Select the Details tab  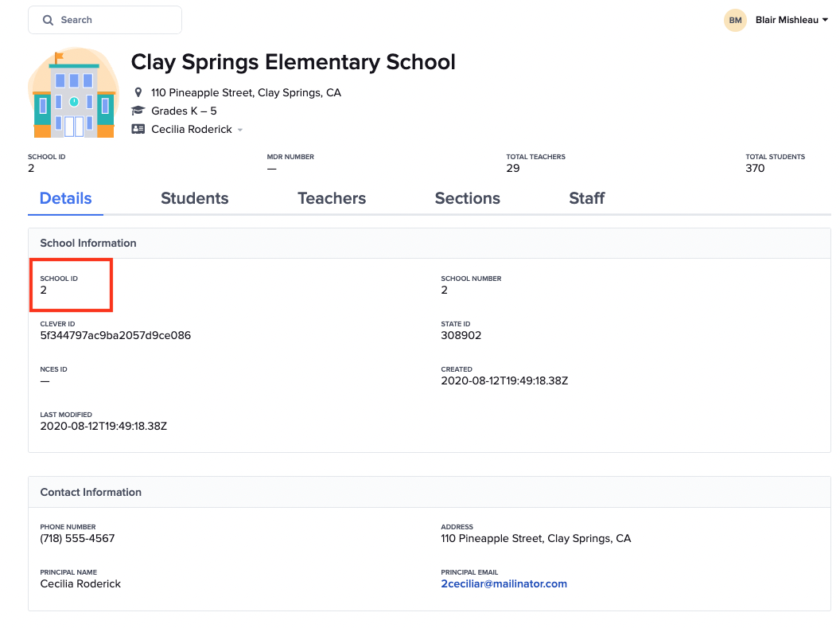point(66,199)
